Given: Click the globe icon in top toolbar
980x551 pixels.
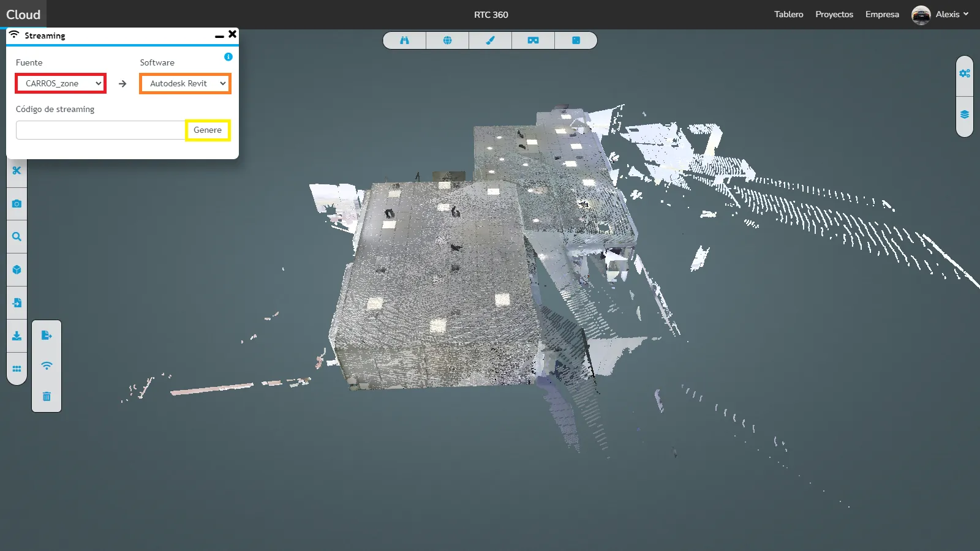Looking at the screenshot, I should point(447,40).
